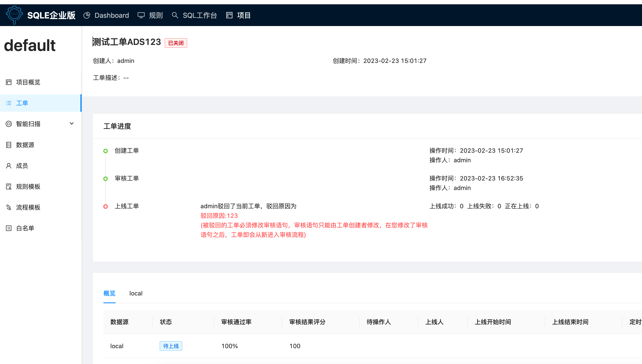Viewport: 642px width, 364px height.
Task: Click 操作时间 2023-02-23 16:52:35
Action: click(x=476, y=178)
